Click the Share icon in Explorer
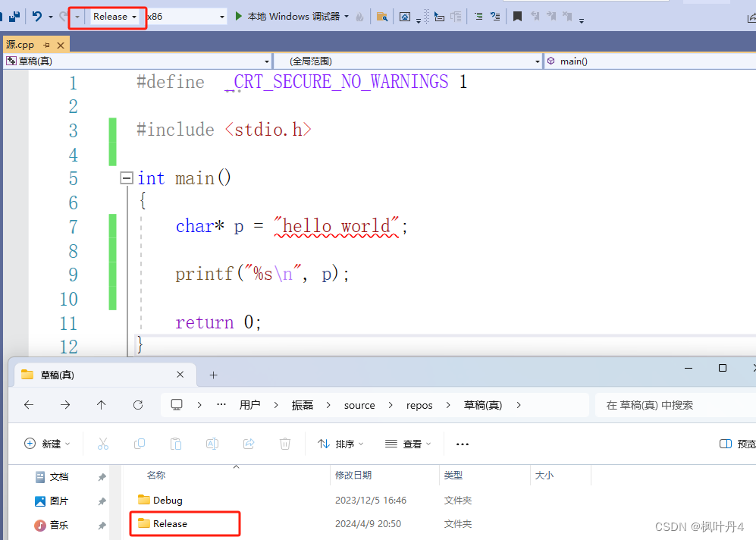Screen dimensions: 756x540 [249, 444]
